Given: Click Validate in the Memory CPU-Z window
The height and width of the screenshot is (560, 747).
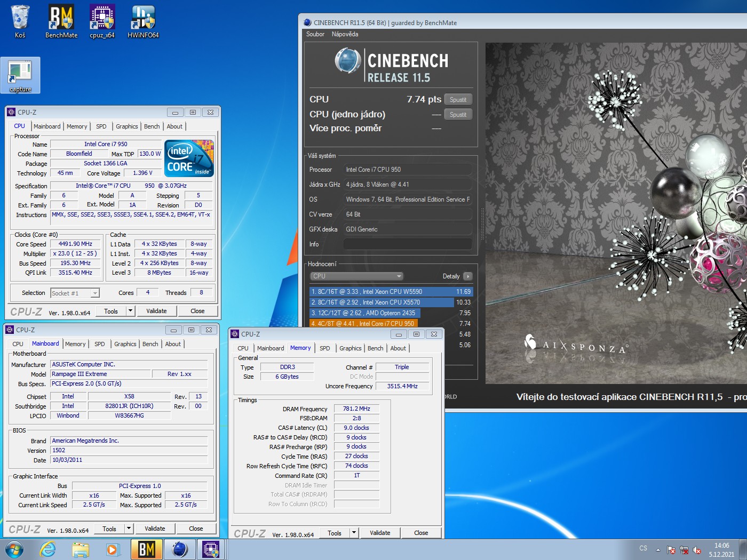Looking at the screenshot, I should pyautogui.click(x=380, y=533).
